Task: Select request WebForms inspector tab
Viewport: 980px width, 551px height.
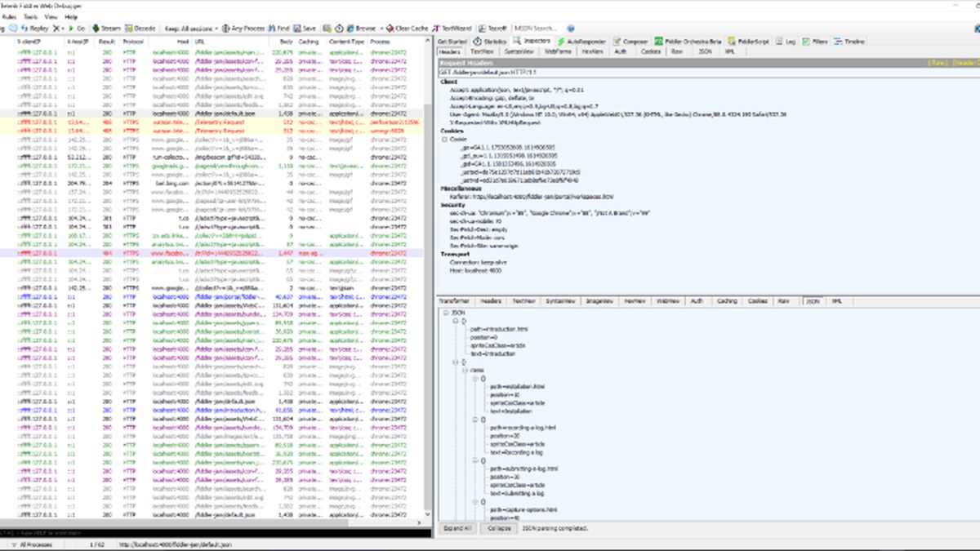Action: [x=557, y=51]
